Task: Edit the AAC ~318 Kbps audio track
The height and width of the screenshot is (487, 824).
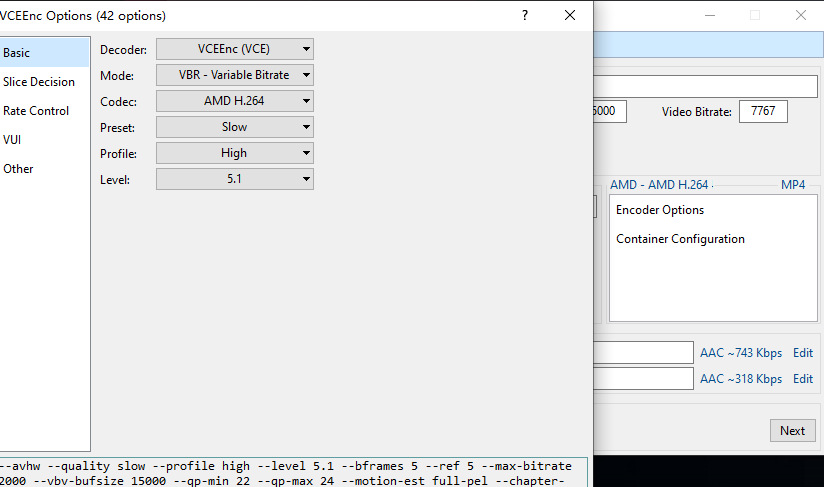Action: [803, 379]
